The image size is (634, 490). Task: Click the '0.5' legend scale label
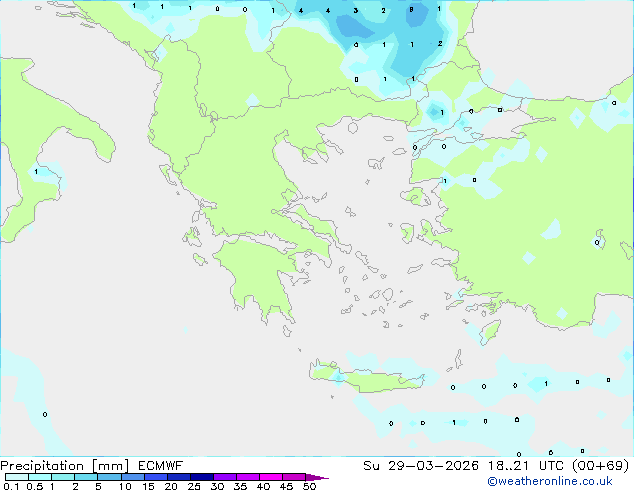tap(35, 486)
